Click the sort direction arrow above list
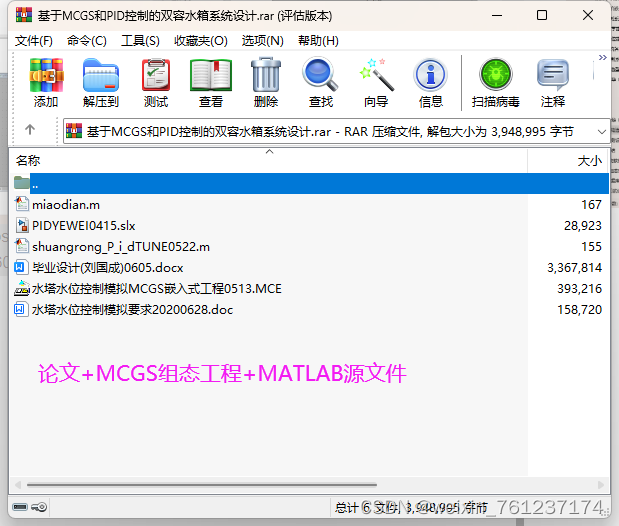This screenshot has width=619, height=526. point(270,152)
